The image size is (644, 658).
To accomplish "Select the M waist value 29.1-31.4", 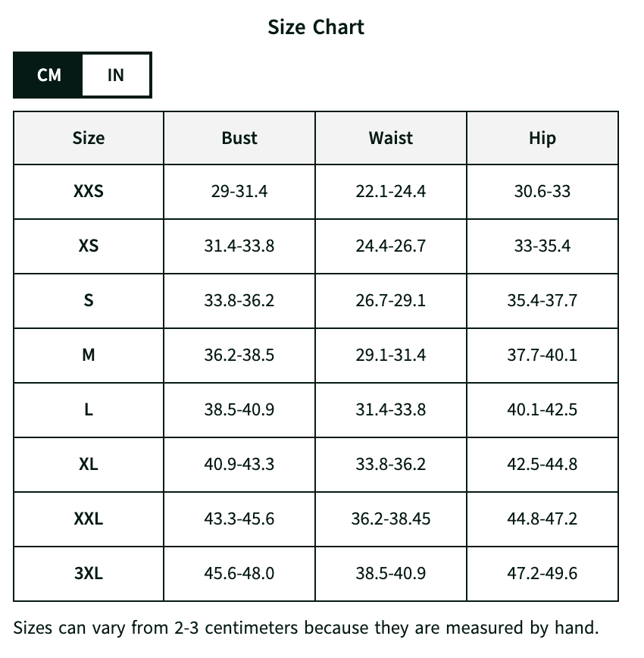I will click(x=391, y=355).
